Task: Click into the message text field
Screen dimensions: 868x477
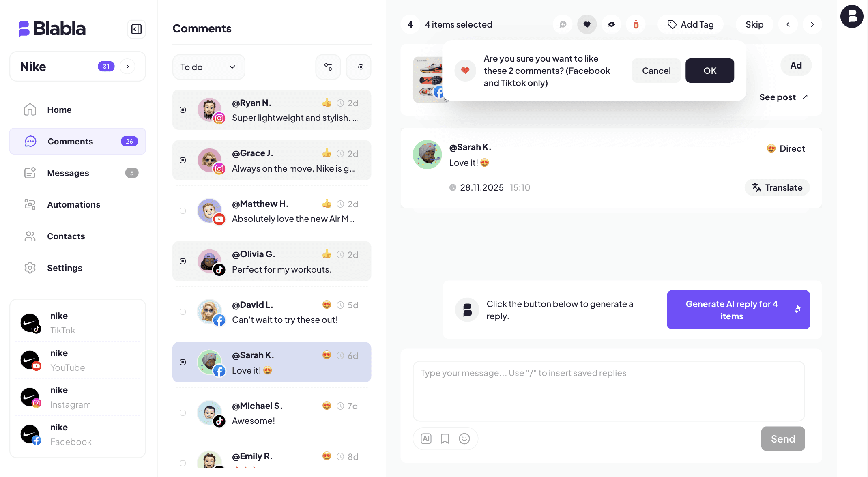Action: coord(609,391)
